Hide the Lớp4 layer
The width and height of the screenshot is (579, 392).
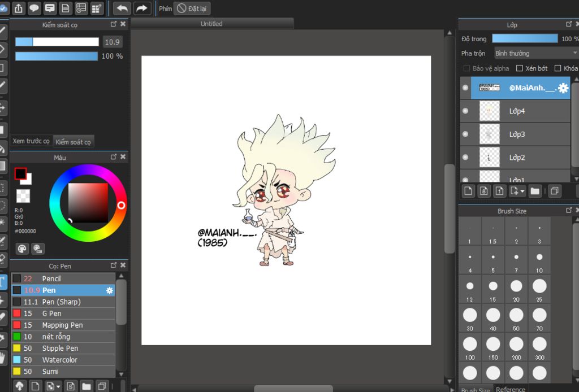465,111
